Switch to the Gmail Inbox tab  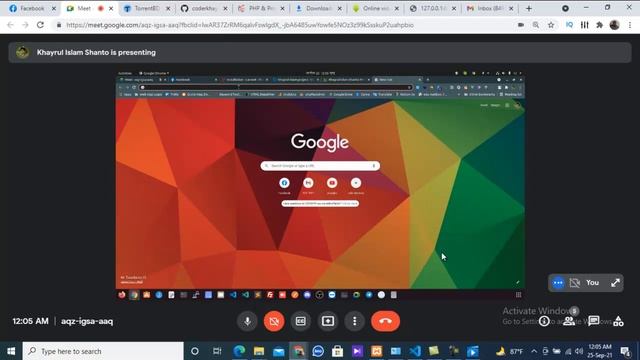pyautogui.click(x=489, y=8)
